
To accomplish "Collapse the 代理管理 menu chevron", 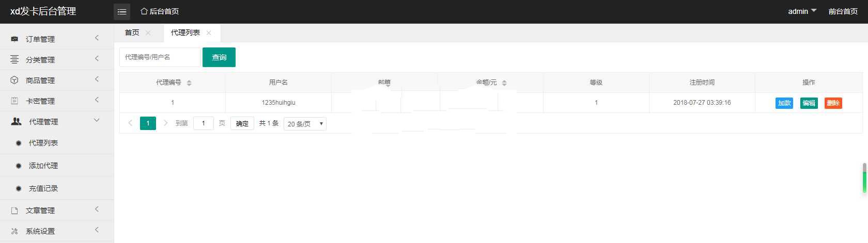I will [97, 121].
